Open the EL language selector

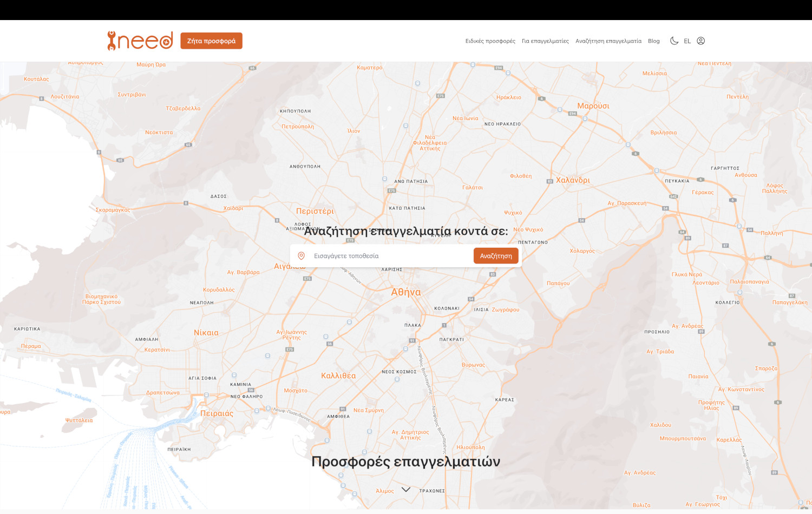(x=687, y=41)
